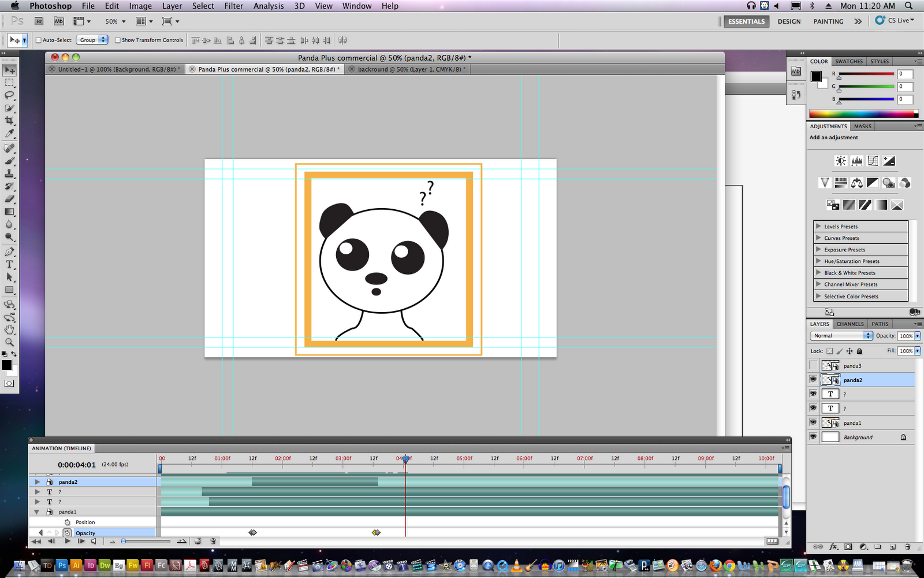Hide the panda1 layer
Viewport: 924px width, 578px height.
coord(813,423)
